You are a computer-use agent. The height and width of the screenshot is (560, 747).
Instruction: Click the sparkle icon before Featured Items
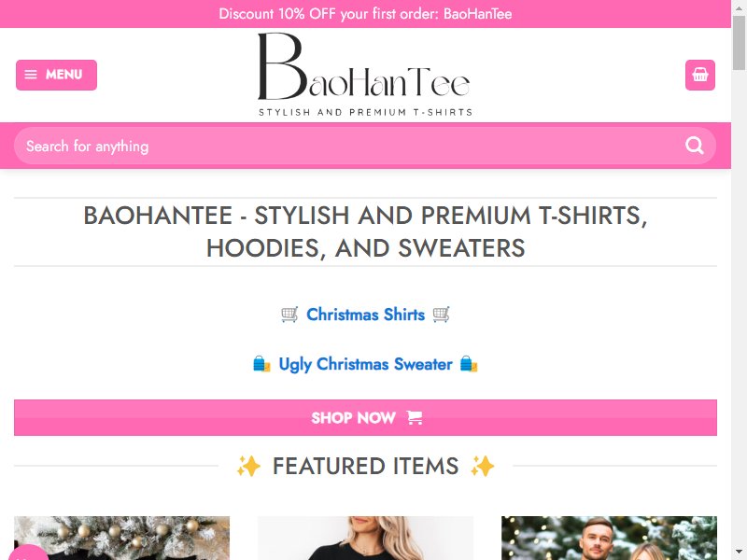248,466
